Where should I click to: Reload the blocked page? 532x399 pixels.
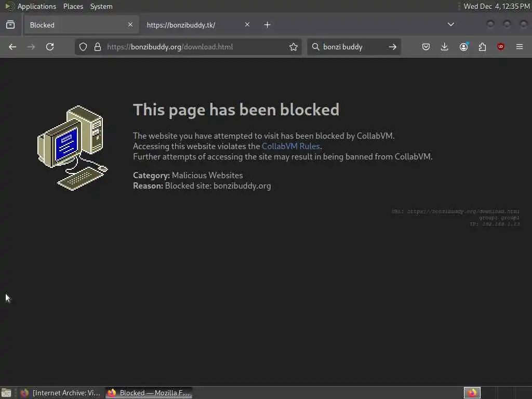point(50,47)
